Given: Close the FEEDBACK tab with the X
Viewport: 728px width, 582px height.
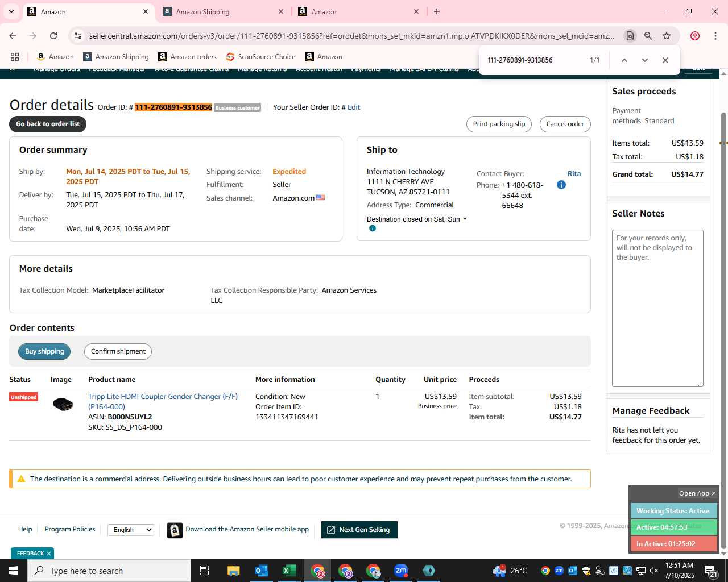Looking at the screenshot, I should tap(49, 554).
